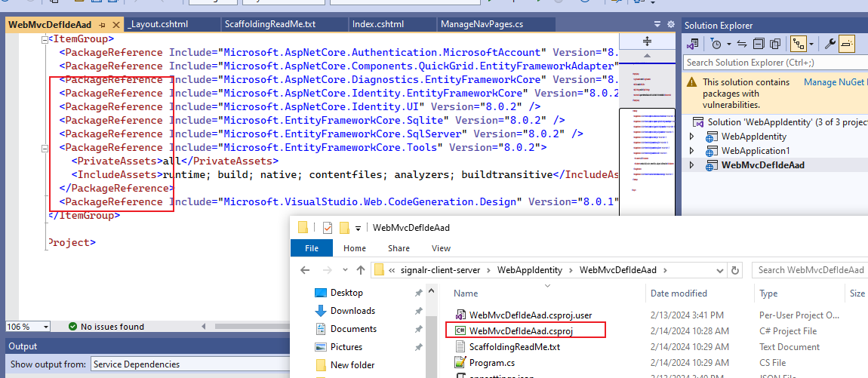Select WebApplication1 project in Solution Explorer
Image resolution: width=868 pixels, height=378 pixels.
click(755, 151)
